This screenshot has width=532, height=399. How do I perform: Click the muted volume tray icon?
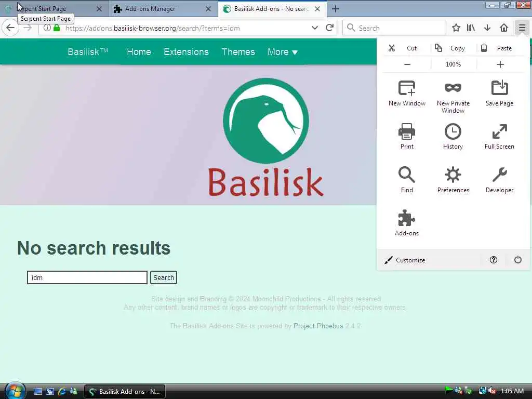point(493,391)
